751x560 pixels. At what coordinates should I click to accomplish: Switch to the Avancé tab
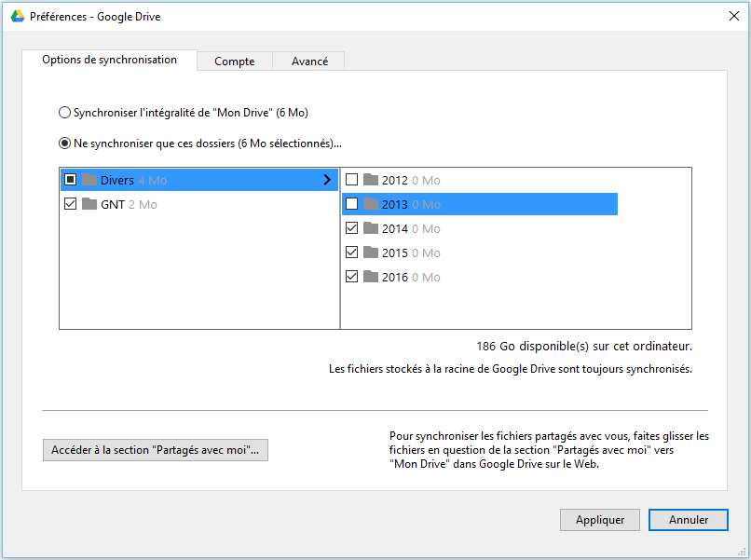(309, 61)
